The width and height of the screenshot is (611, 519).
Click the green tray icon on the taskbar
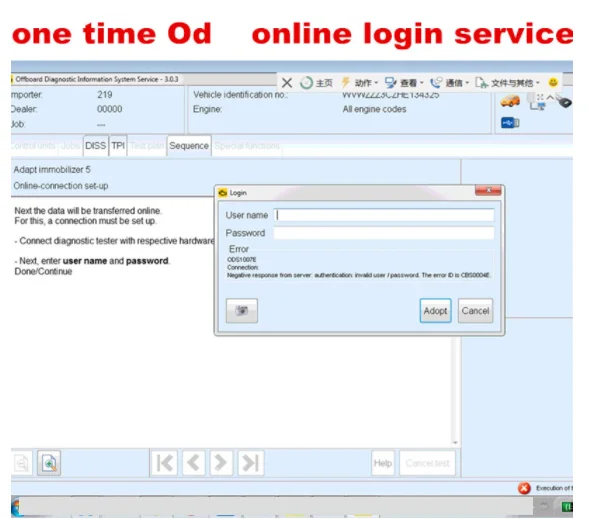pos(567,507)
